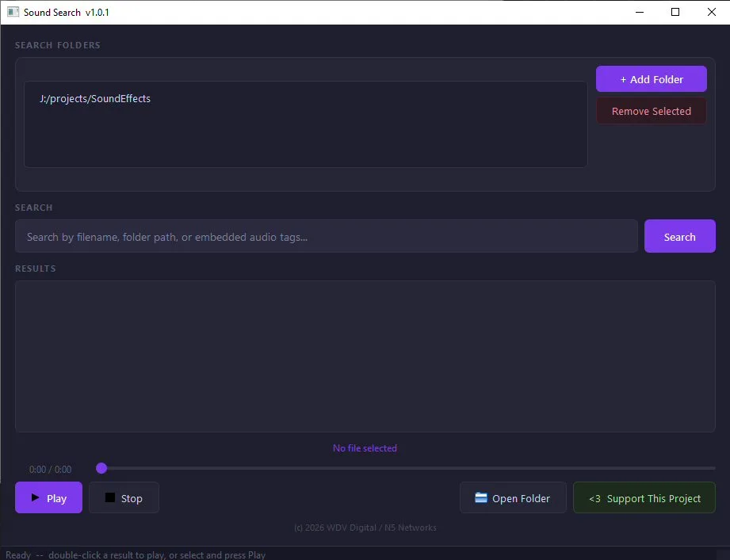Click the copyright WDV Digital text

coord(365,528)
